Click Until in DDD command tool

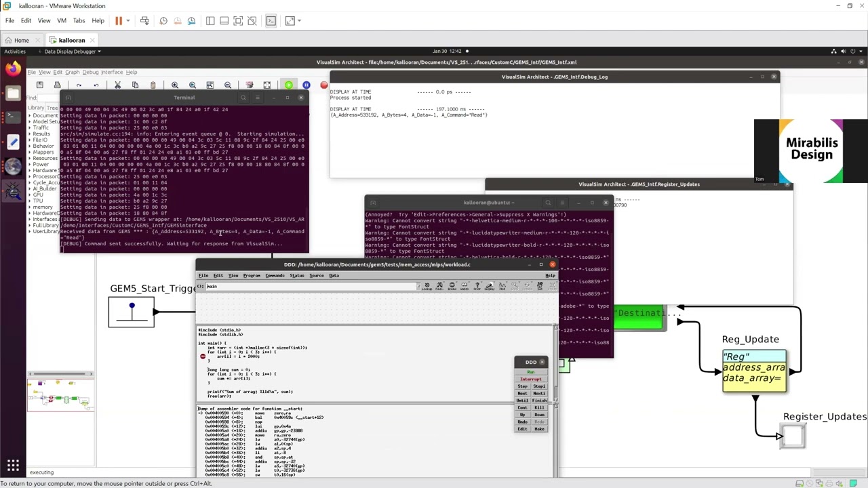coord(522,401)
